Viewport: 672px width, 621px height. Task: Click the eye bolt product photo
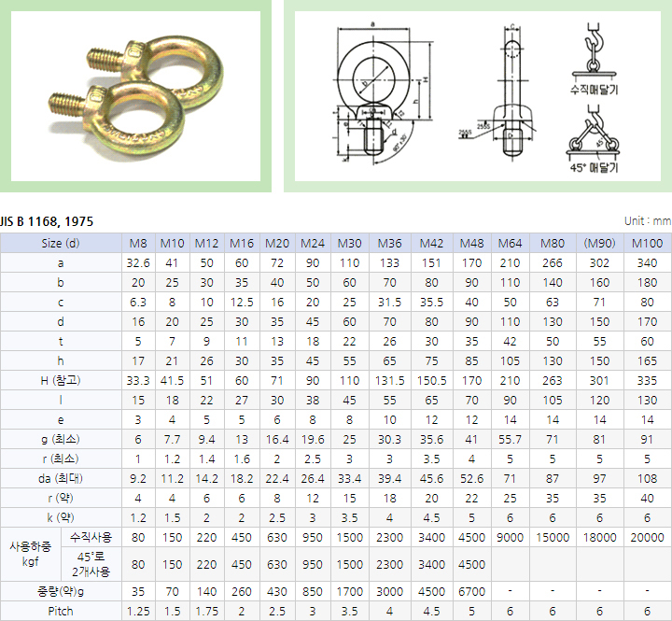pos(135,96)
